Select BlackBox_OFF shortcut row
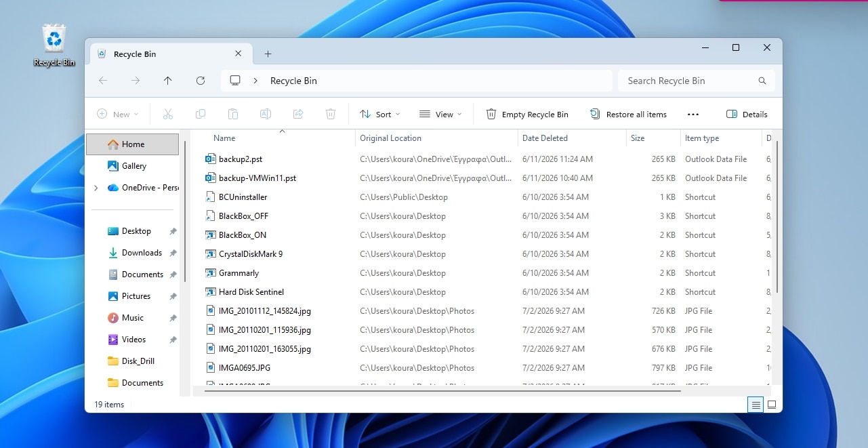868x448 pixels. pos(481,216)
